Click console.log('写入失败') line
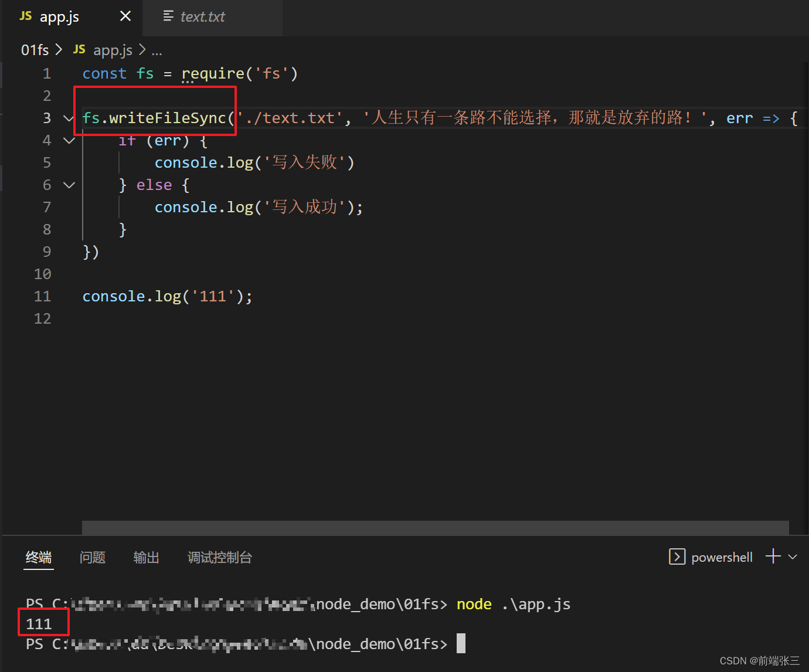The width and height of the screenshot is (809, 672). [254, 162]
